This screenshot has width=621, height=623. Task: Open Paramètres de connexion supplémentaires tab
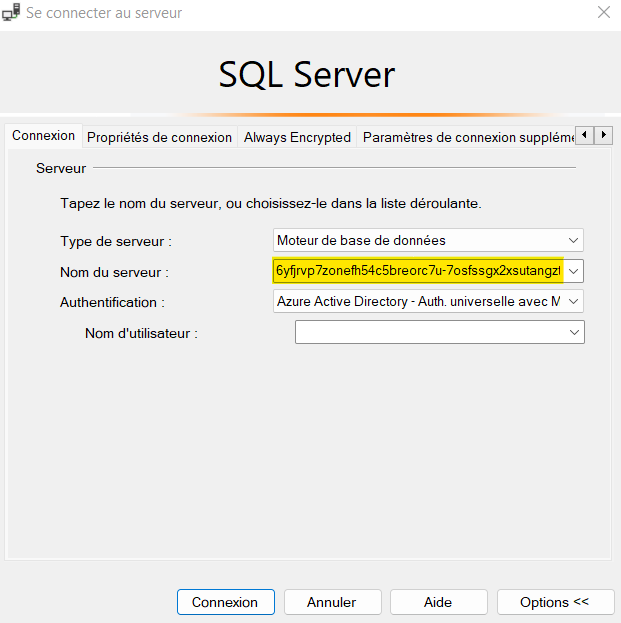tap(466, 137)
